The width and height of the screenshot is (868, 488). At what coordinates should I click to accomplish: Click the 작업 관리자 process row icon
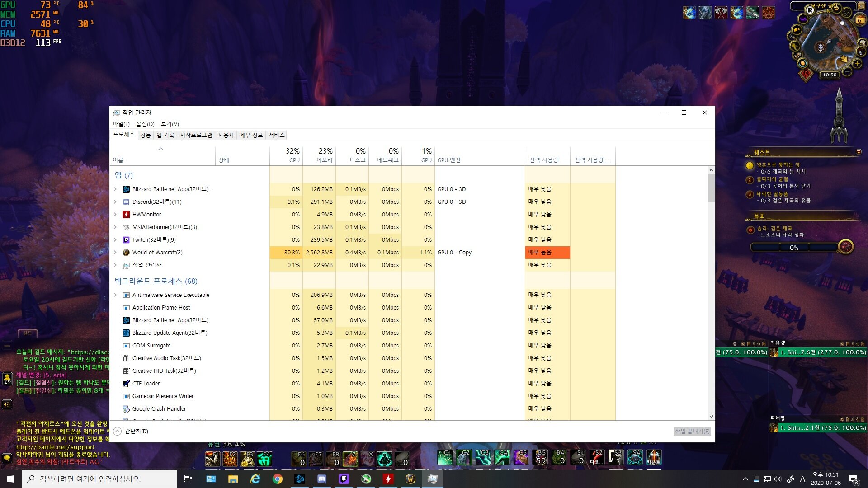coord(126,265)
